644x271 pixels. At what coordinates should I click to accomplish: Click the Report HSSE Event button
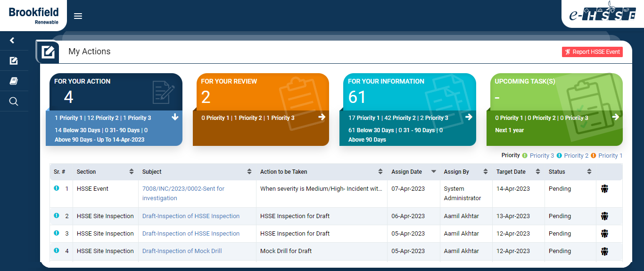[592, 52]
